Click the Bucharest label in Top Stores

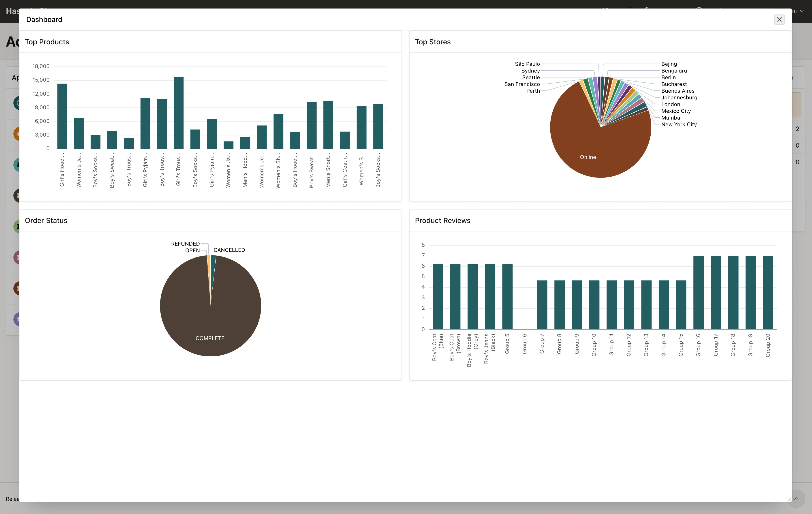[x=674, y=84]
